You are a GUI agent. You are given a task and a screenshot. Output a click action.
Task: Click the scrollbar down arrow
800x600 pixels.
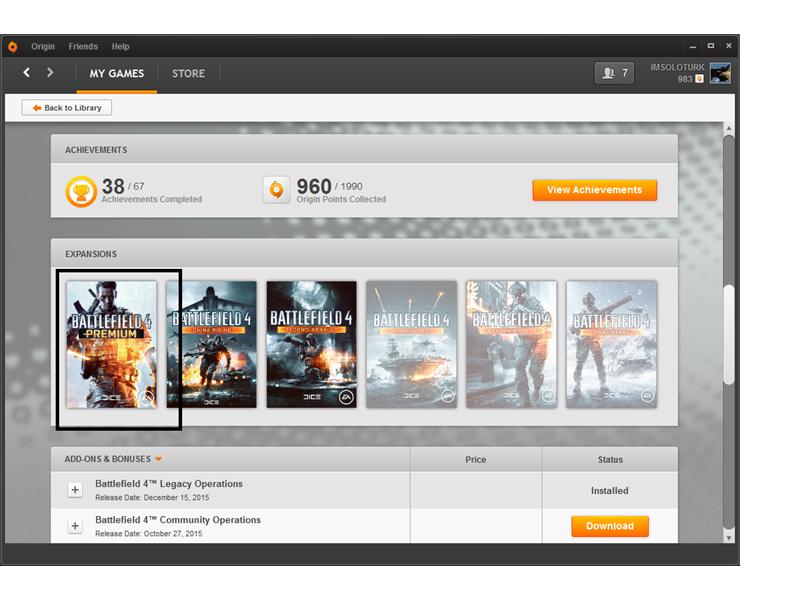(729, 538)
